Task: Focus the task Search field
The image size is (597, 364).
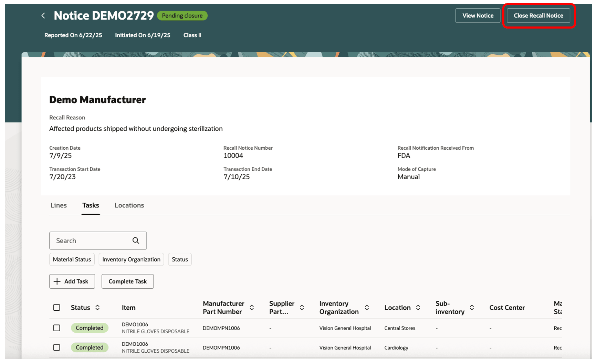Action: tap(98, 240)
